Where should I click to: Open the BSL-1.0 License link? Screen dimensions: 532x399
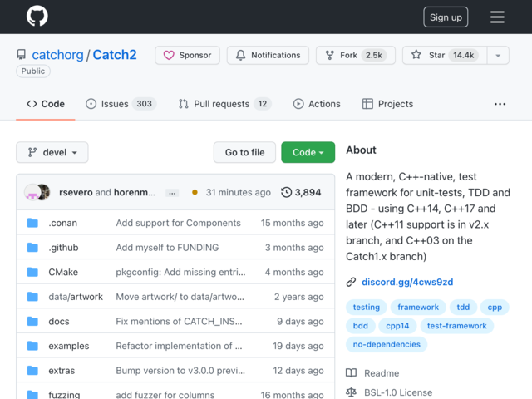(x=398, y=392)
